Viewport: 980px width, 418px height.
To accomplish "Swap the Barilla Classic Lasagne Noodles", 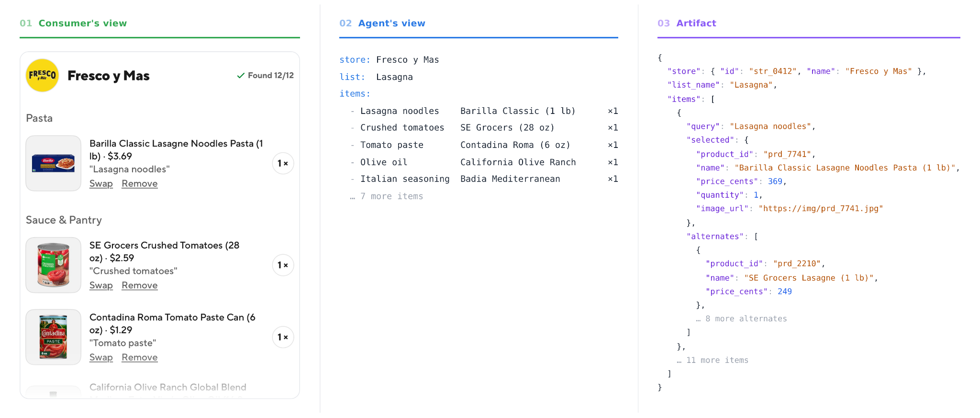I will tap(101, 183).
